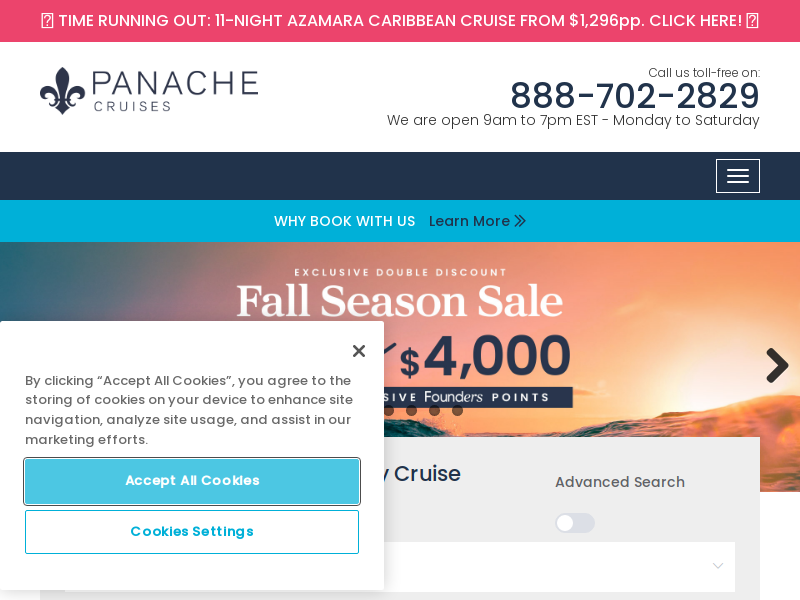
Task: Select the last carousel dot indicator
Action: tap(457, 411)
